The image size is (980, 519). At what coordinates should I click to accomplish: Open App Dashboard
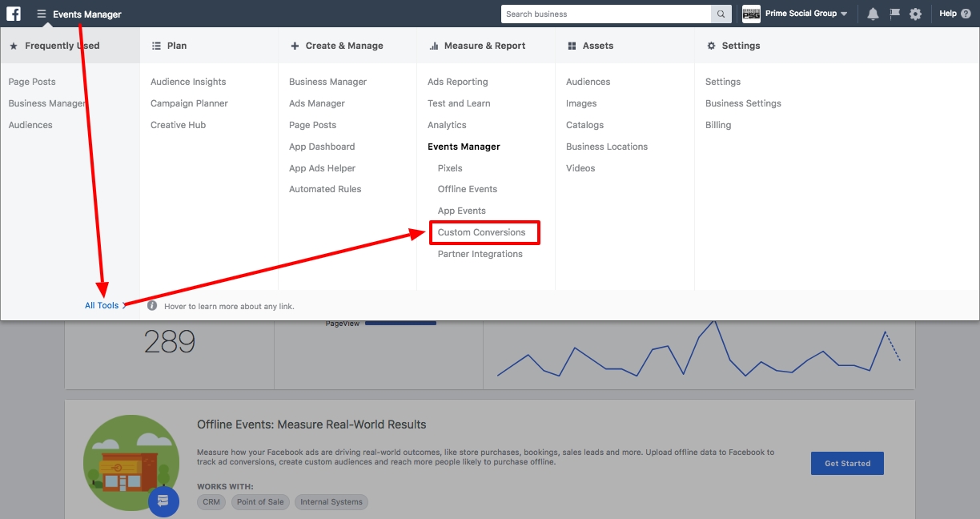322,147
